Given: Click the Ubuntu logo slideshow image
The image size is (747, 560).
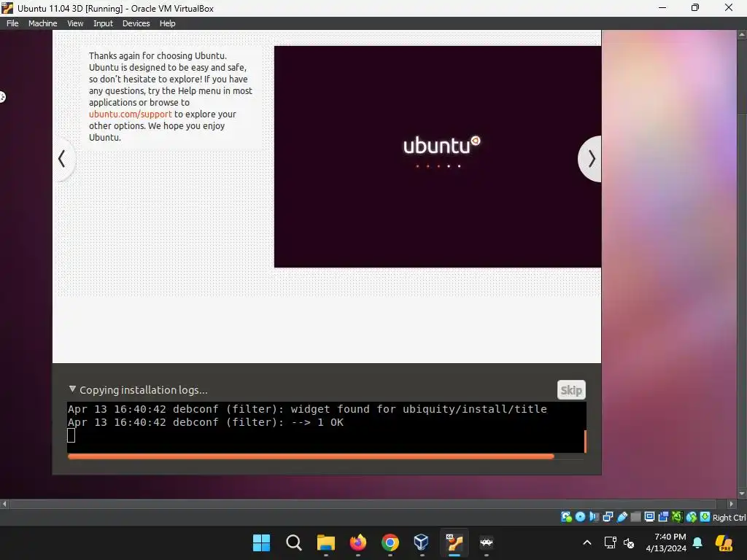Looking at the screenshot, I should tap(438, 157).
